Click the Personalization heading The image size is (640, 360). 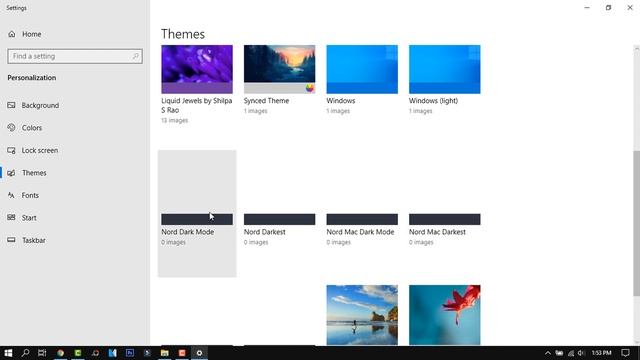32,78
